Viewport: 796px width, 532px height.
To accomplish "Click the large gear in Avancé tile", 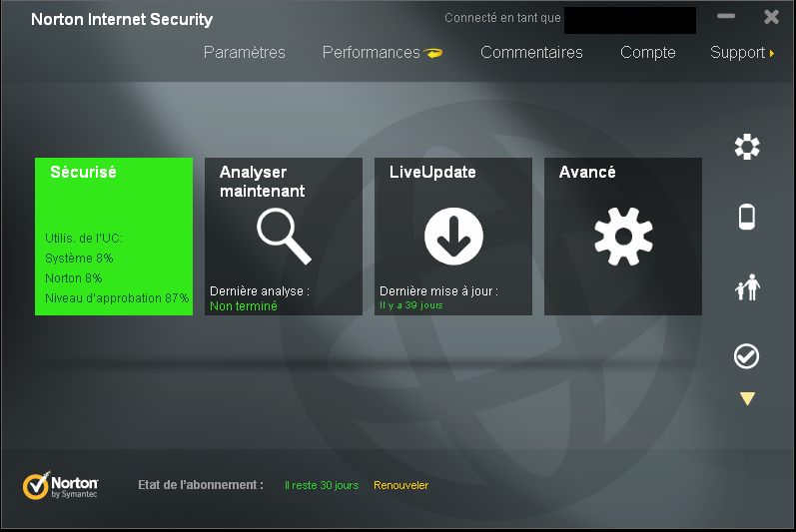I will tap(623, 237).
